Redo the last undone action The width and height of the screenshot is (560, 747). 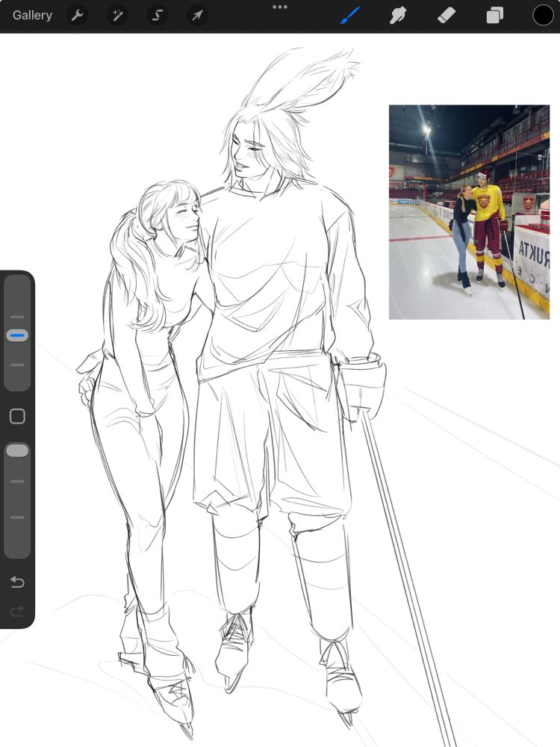coord(17,611)
